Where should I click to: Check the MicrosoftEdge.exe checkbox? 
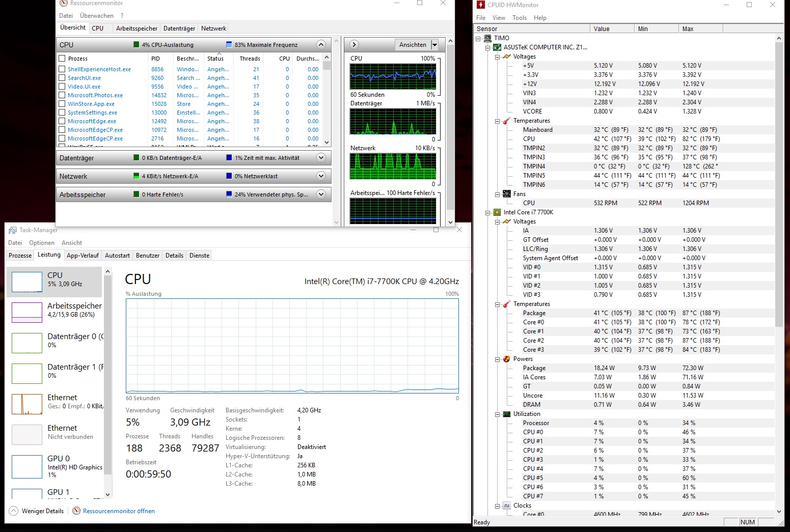[62, 121]
